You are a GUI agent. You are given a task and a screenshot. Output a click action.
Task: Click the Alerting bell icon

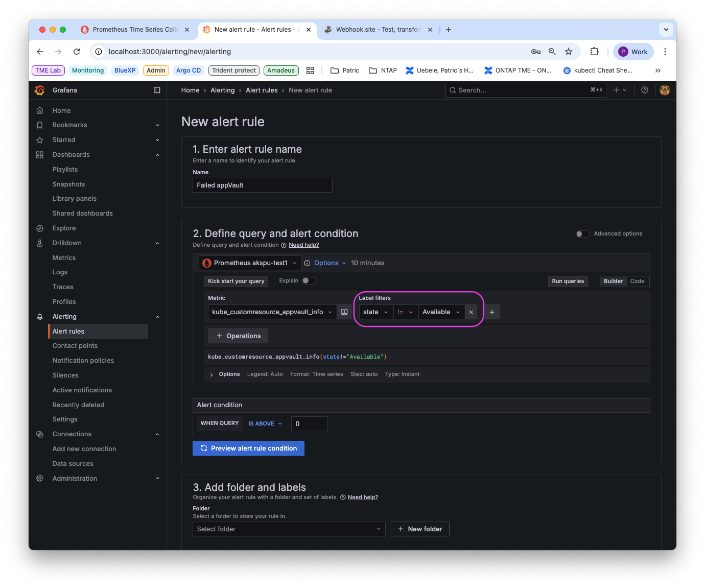click(x=40, y=317)
